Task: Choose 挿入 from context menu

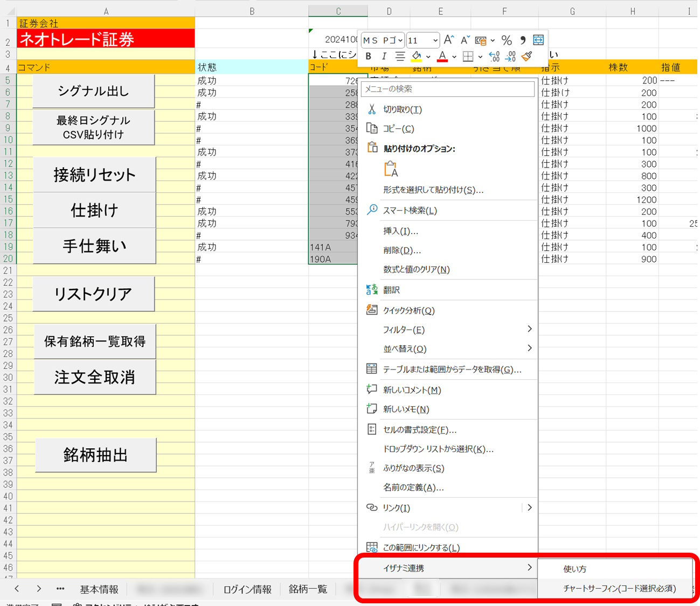Action: tap(448, 231)
